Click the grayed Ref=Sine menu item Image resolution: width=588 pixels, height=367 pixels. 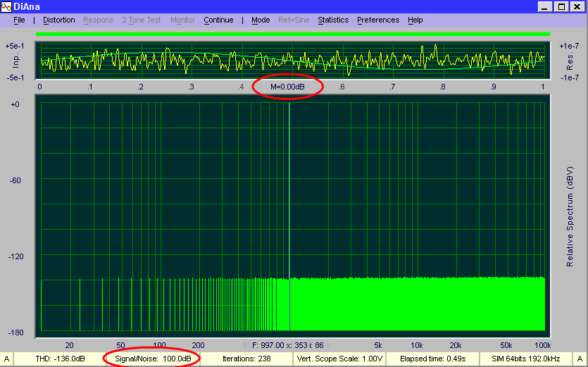click(294, 20)
